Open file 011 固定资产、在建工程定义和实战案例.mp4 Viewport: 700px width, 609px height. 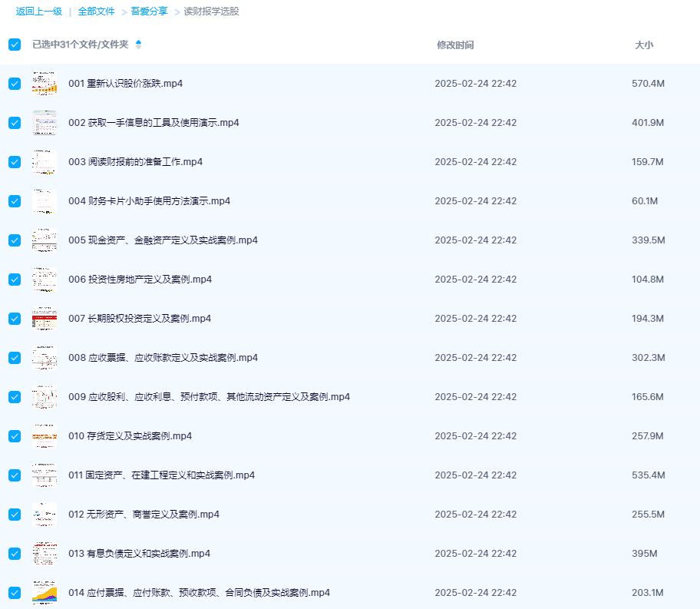(161, 475)
